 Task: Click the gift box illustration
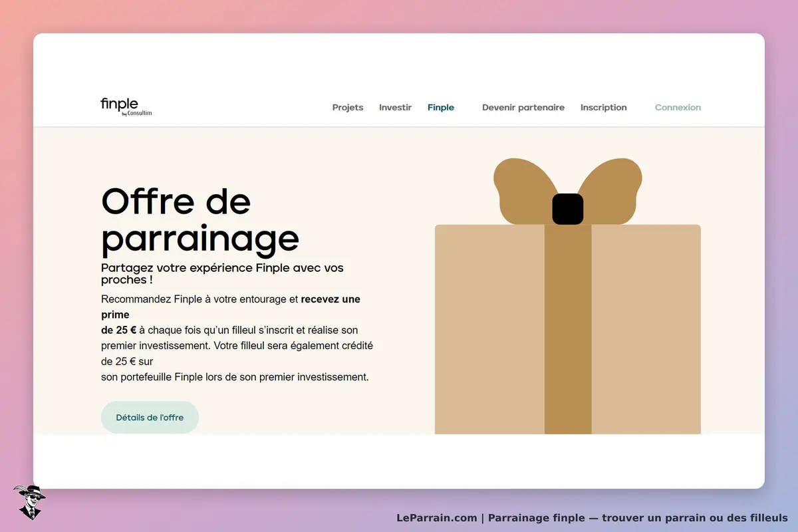[568, 296]
